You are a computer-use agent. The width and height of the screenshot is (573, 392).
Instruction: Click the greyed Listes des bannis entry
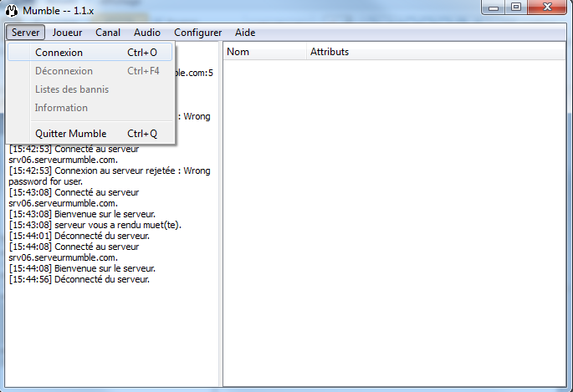[x=90, y=89]
